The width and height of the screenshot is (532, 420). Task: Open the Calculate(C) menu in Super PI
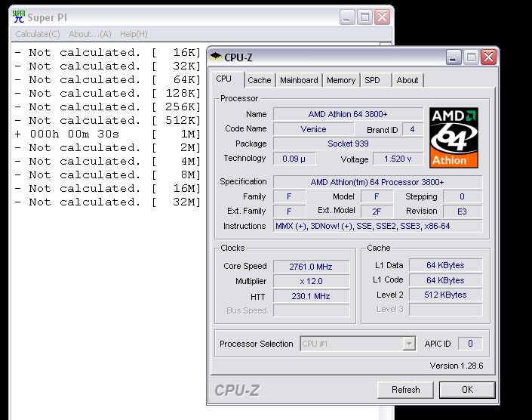coord(38,34)
